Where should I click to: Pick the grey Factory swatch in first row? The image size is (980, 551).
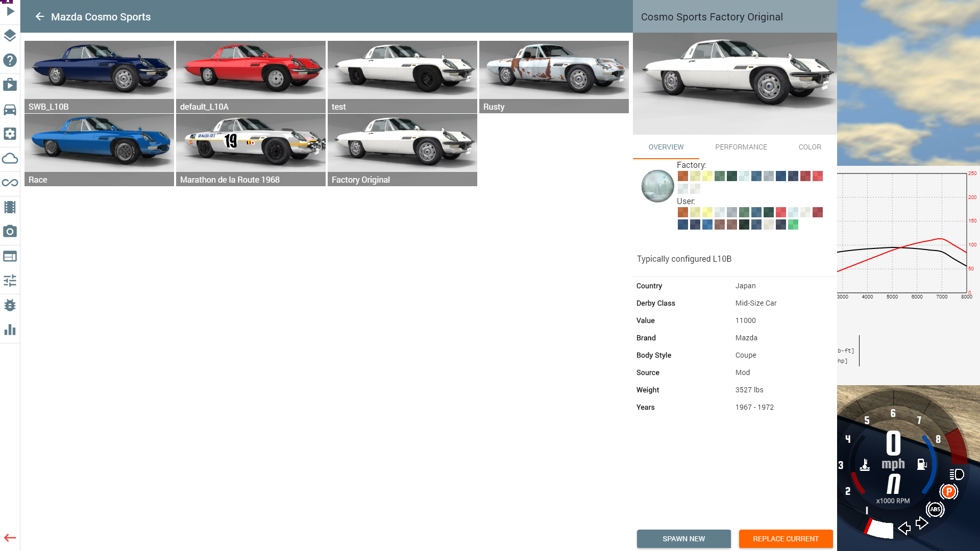coord(769,176)
